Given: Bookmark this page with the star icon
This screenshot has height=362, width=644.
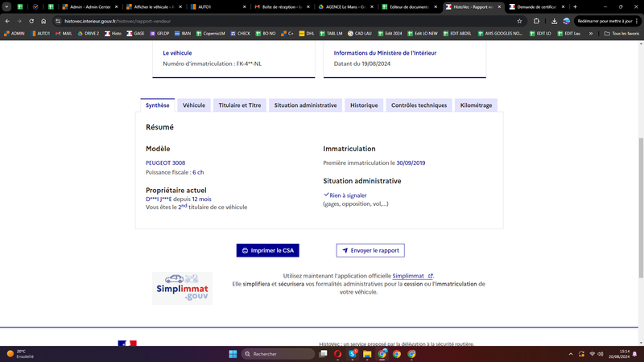Looking at the screenshot, I should click(519, 21).
